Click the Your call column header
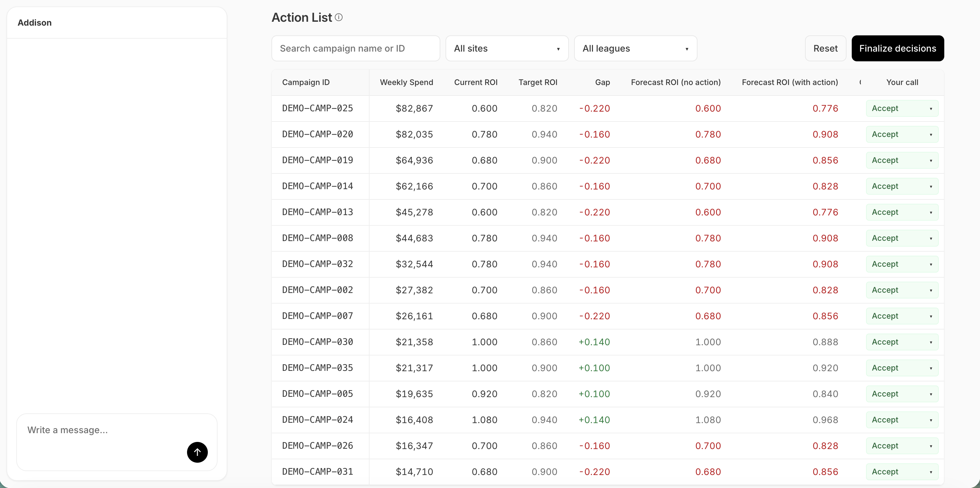Image resolution: width=980 pixels, height=488 pixels. (902, 82)
